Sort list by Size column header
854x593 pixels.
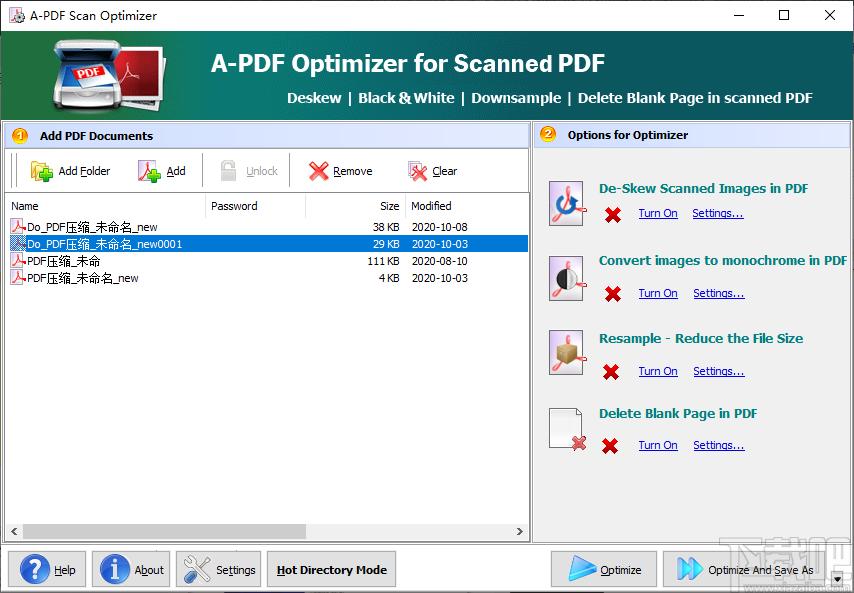356,206
